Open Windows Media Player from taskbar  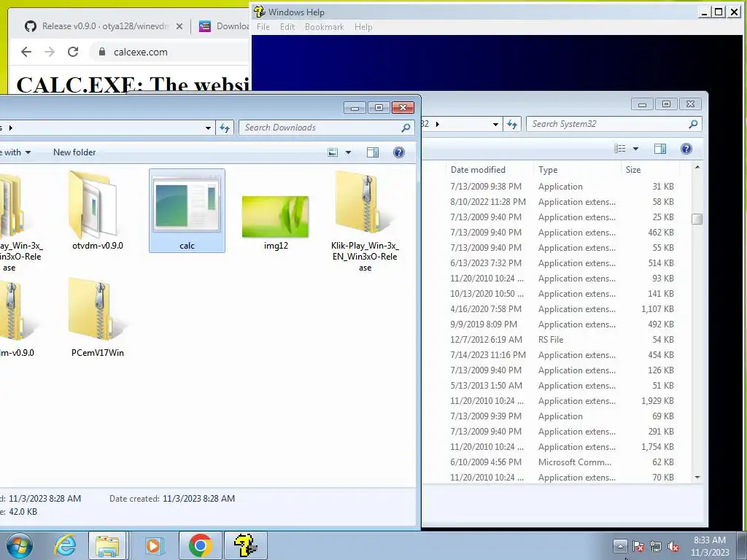153,545
